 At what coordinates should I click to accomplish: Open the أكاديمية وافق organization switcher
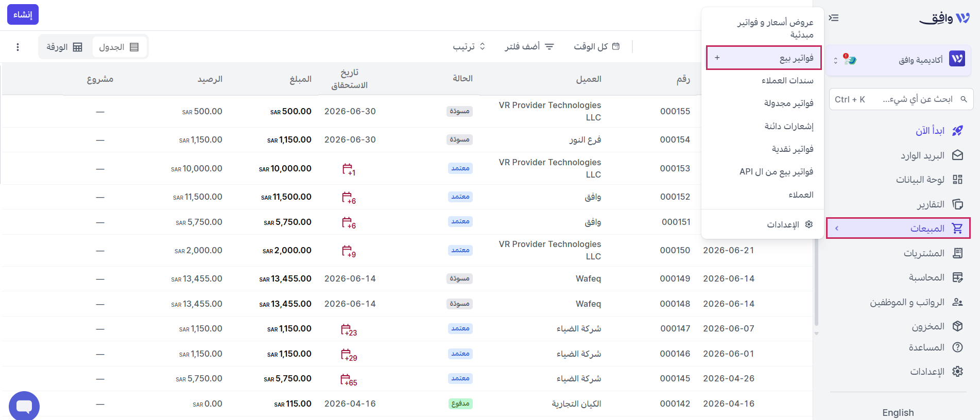tap(899, 60)
